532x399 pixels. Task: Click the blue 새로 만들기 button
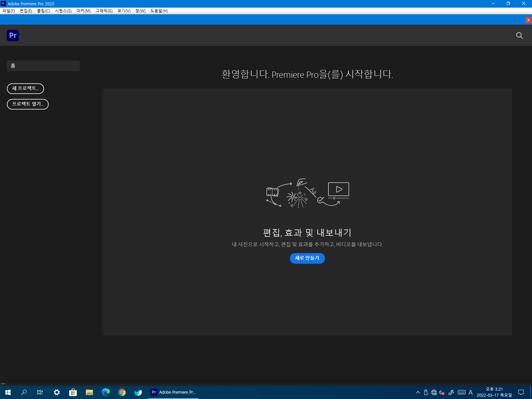pos(307,258)
